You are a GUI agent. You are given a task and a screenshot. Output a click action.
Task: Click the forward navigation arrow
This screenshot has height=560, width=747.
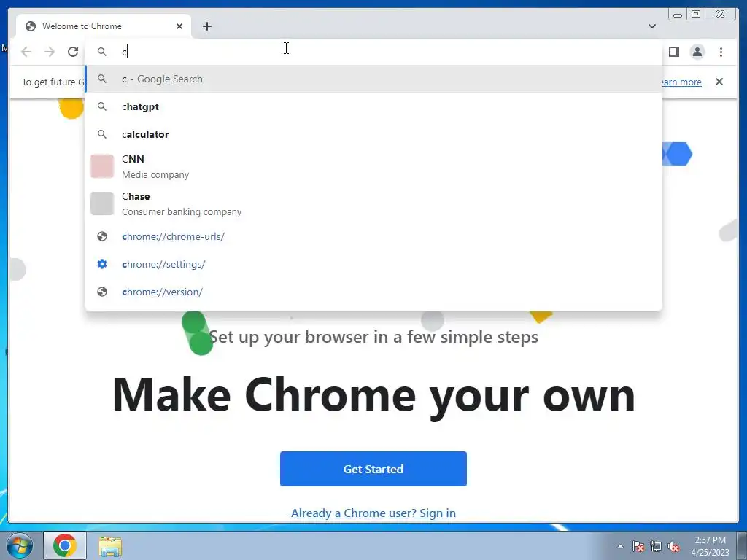point(50,52)
